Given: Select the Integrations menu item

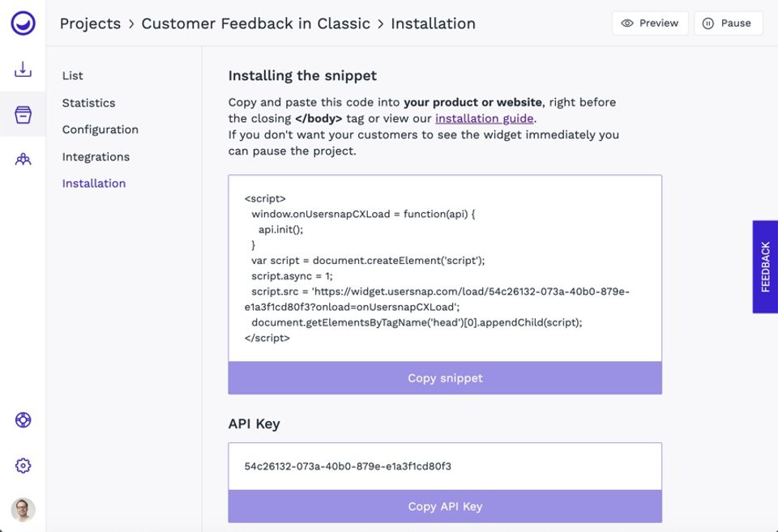Looking at the screenshot, I should coord(96,156).
